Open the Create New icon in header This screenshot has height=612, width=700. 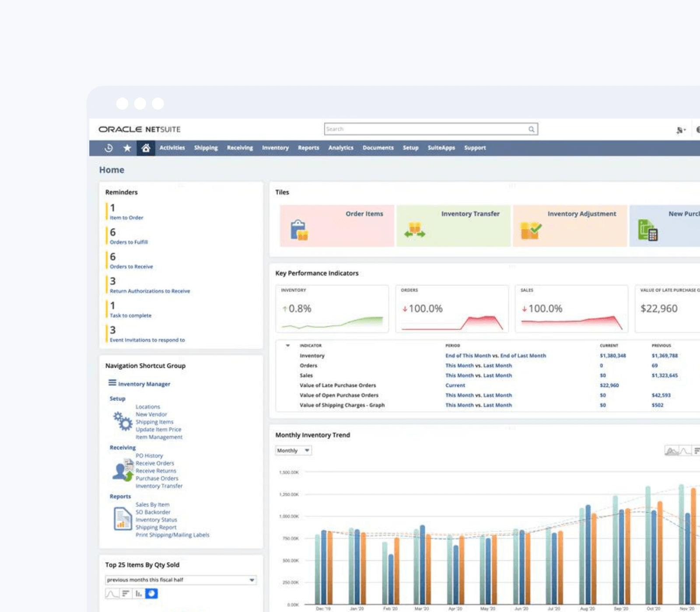coord(679,130)
